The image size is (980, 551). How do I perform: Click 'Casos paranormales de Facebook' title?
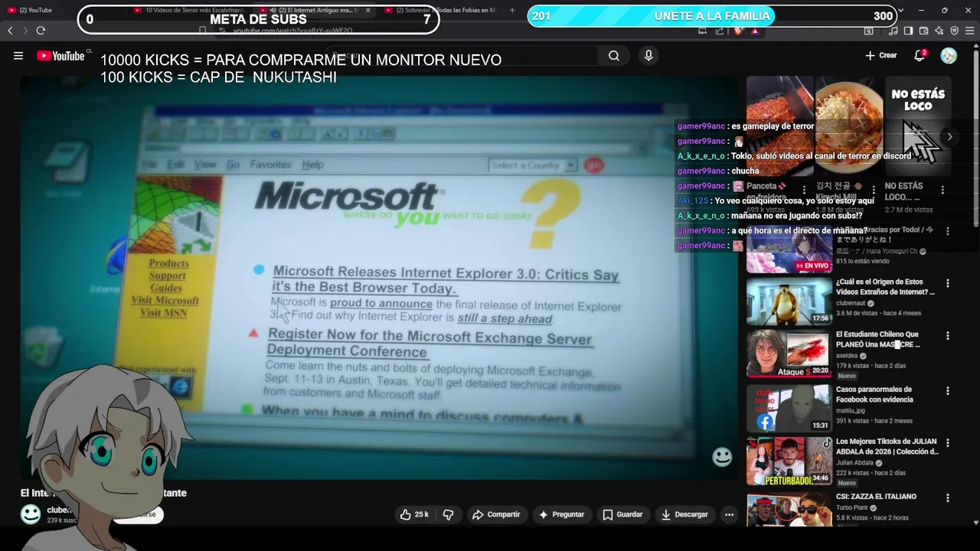[x=874, y=394]
